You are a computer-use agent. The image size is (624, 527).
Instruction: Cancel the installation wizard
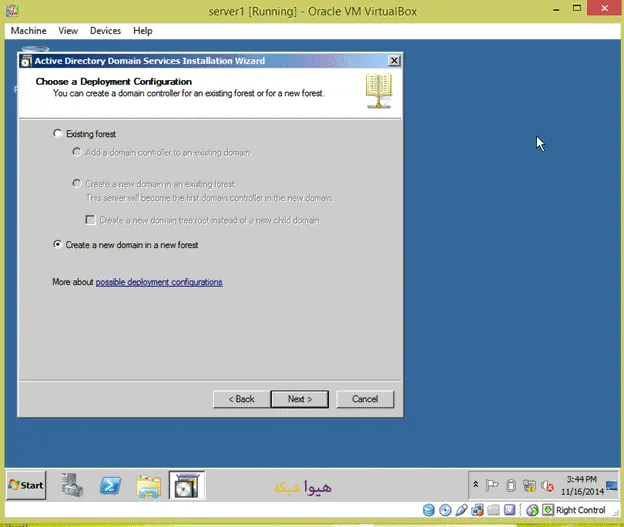tap(365, 399)
